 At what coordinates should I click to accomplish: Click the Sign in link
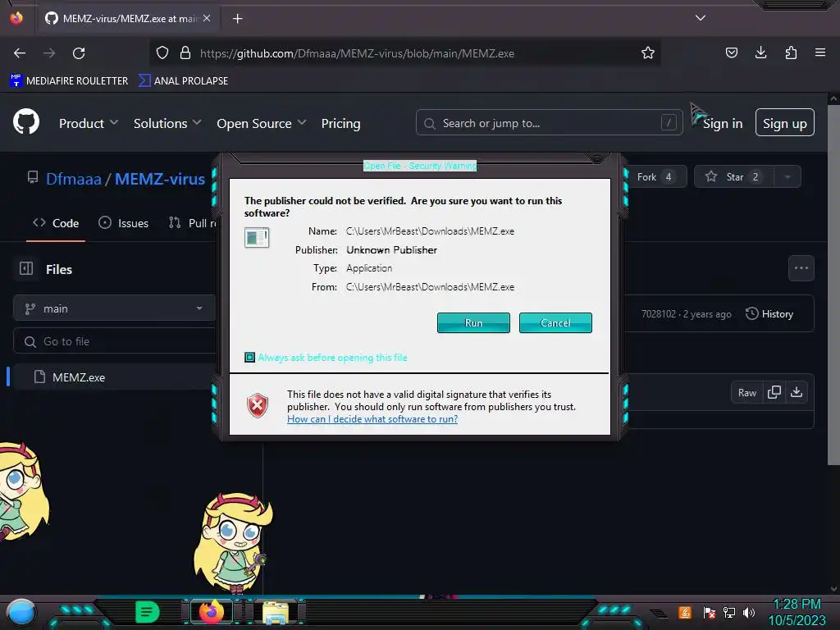tap(722, 124)
